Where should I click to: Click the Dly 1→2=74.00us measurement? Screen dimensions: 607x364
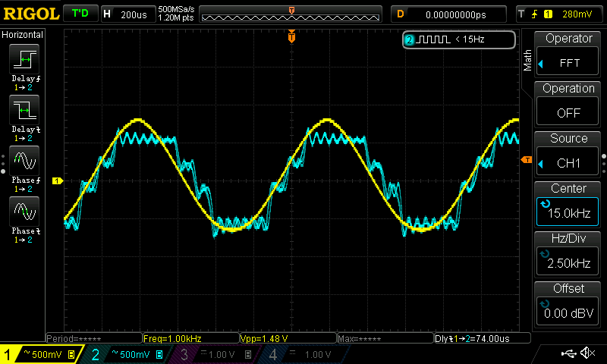click(x=483, y=338)
